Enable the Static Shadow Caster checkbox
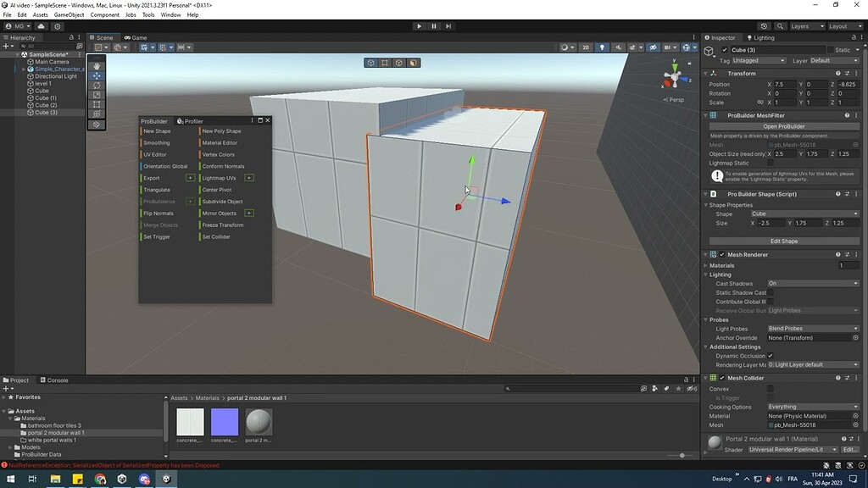Viewport: 868px width, 488px height. tap(770, 292)
